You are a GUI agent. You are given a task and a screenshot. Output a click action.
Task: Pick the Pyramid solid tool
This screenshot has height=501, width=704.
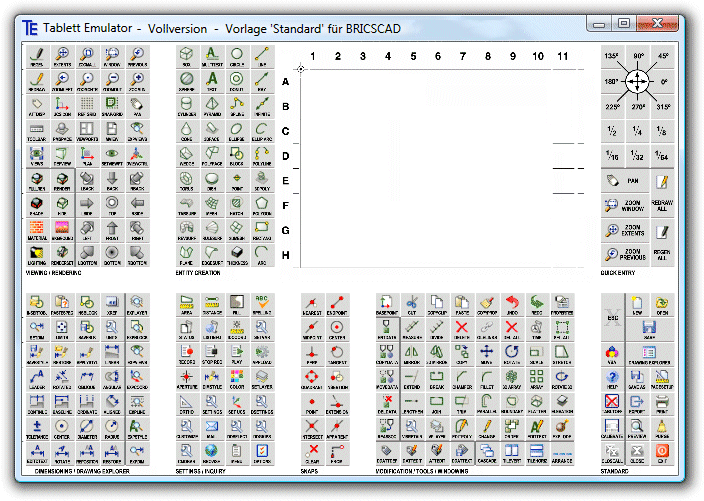[x=212, y=106]
